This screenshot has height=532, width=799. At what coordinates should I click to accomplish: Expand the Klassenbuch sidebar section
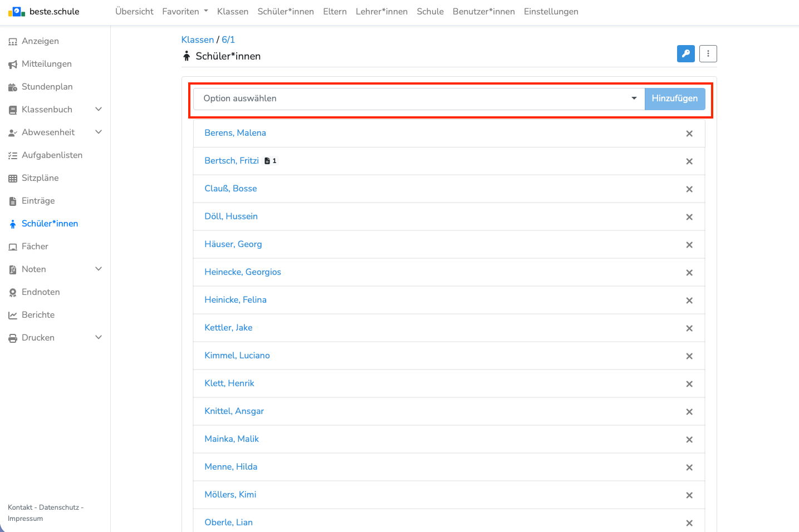(99, 110)
